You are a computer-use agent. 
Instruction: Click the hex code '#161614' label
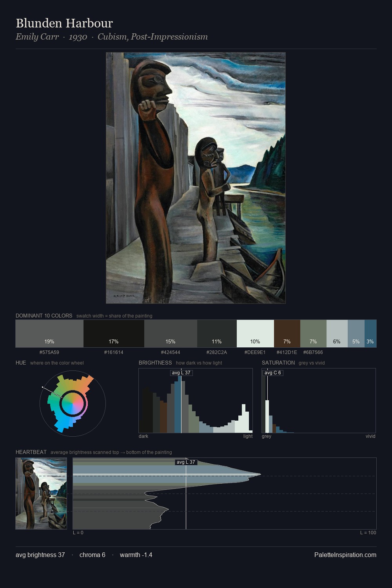(114, 352)
